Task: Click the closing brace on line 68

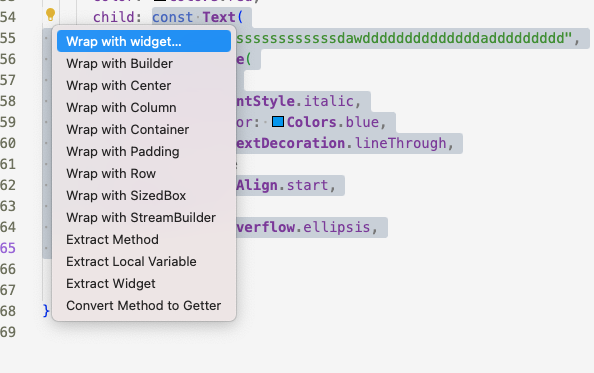Action: 46,311
